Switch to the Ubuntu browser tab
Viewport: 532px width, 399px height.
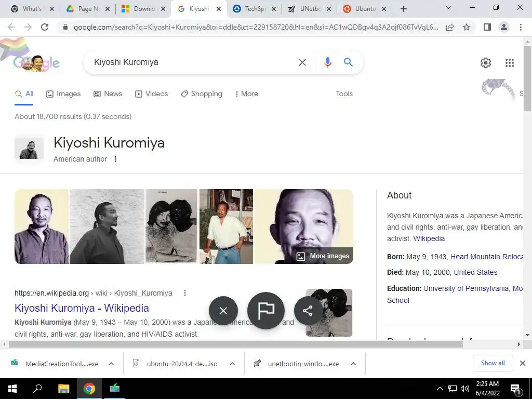tap(364, 9)
